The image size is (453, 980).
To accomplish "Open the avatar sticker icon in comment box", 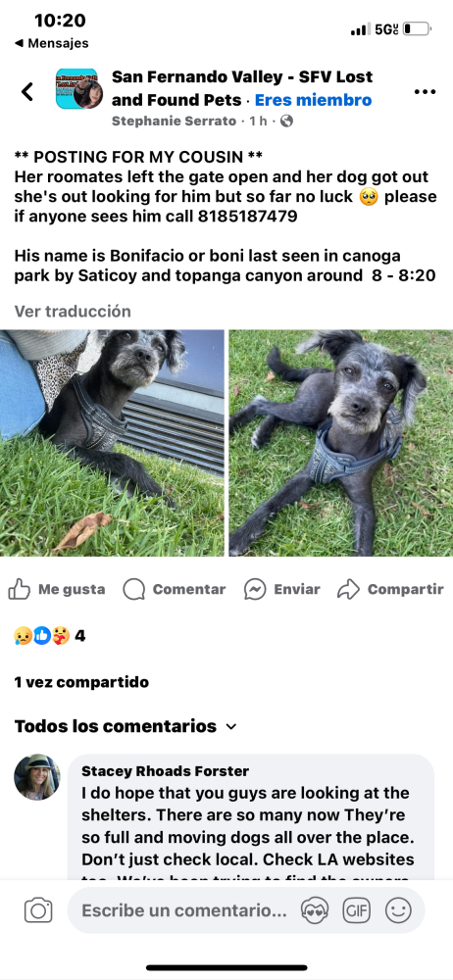I will click(315, 910).
